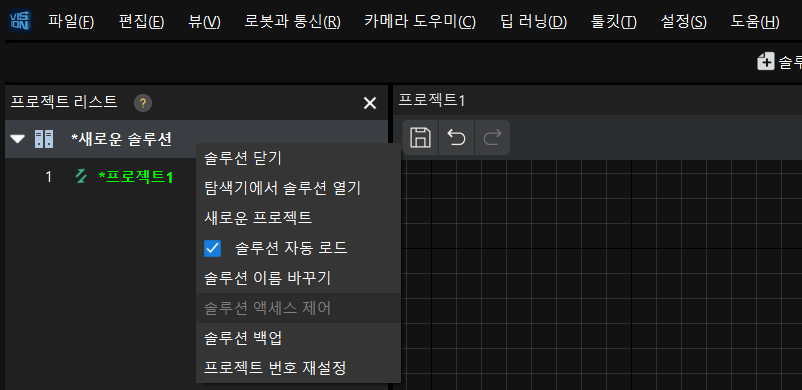This screenshot has height=390, width=802.
Task: Open the 파일(F) menu
Action: [71, 22]
